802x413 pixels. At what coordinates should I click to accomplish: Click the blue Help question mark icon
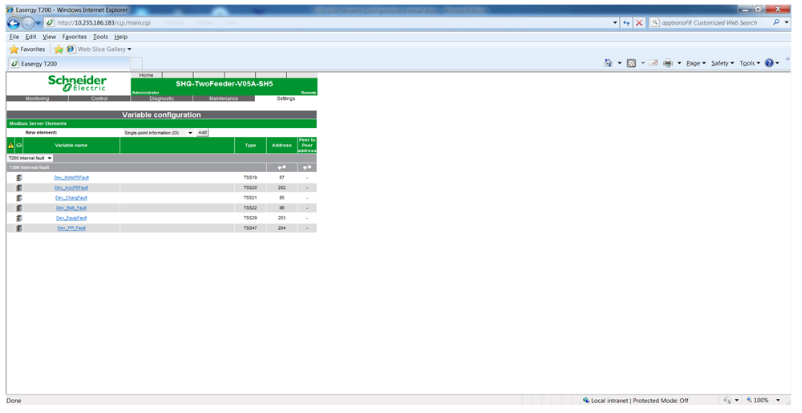[x=769, y=63]
